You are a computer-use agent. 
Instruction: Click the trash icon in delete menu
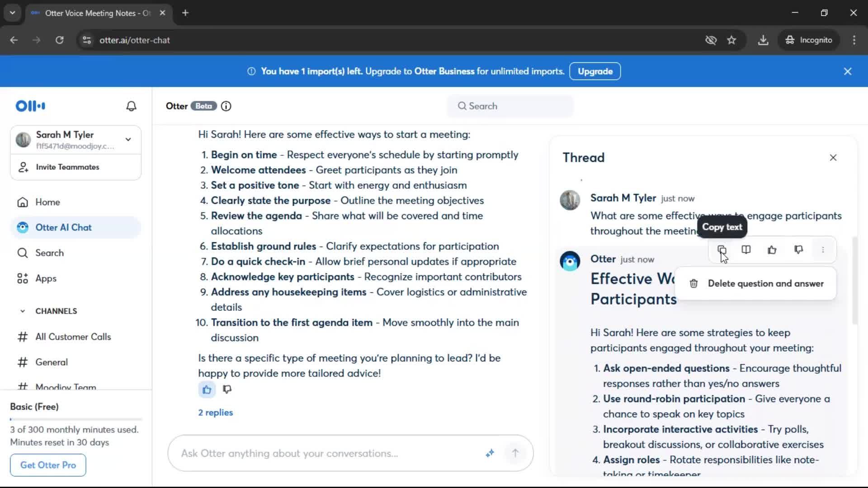pos(693,284)
